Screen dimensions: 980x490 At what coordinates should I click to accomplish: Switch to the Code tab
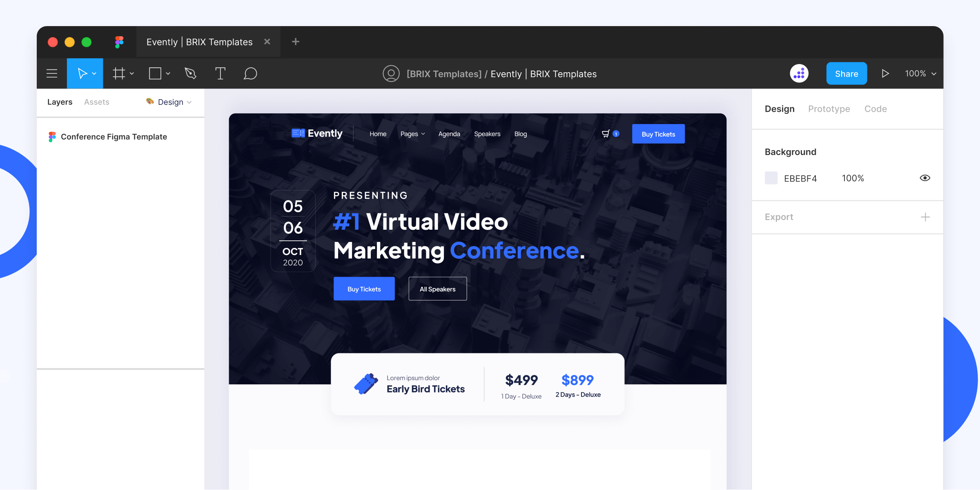(x=875, y=108)
